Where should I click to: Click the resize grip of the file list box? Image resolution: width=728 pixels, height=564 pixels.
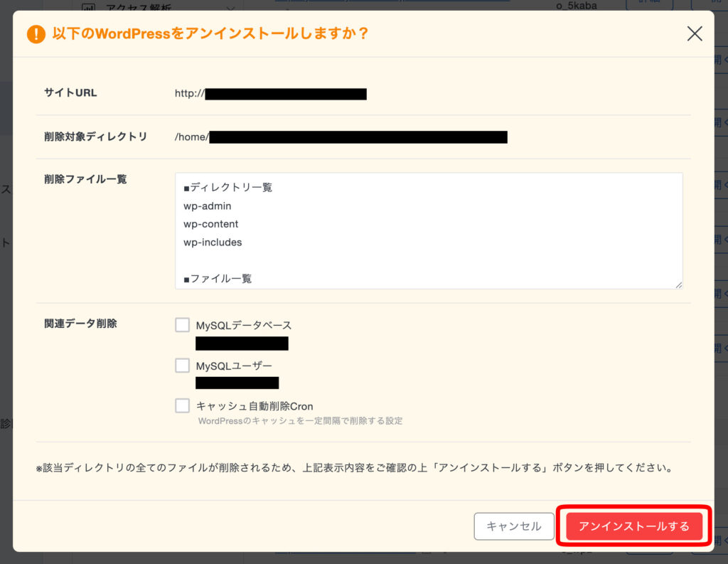[x=678, y=284]
